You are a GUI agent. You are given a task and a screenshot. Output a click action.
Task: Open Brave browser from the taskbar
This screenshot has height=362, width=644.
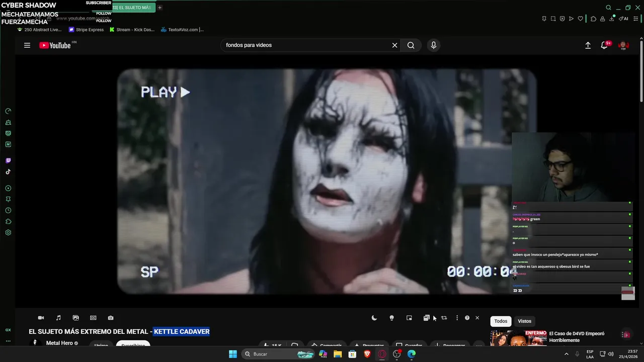pos(367,354)
